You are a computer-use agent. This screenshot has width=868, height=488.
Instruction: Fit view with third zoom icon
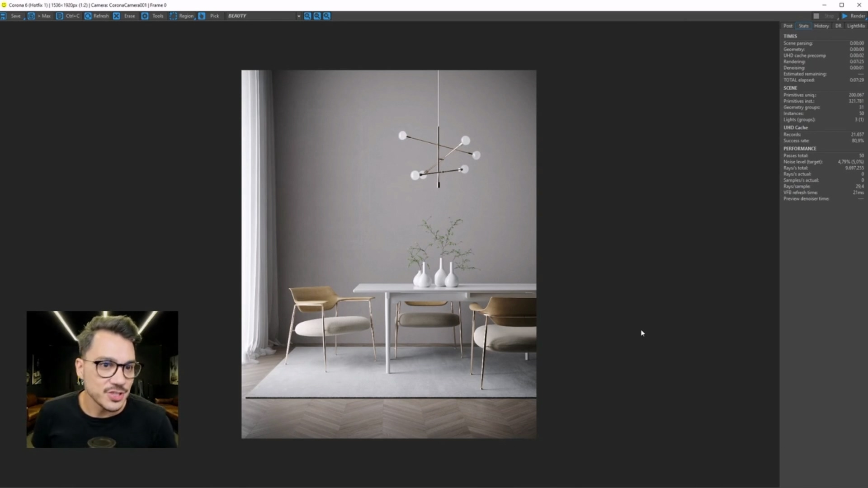pos(327,16)
